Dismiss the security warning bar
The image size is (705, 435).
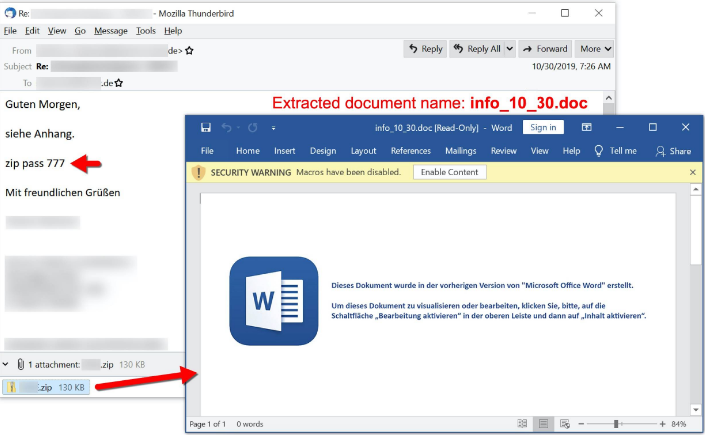tap(693, 172)
